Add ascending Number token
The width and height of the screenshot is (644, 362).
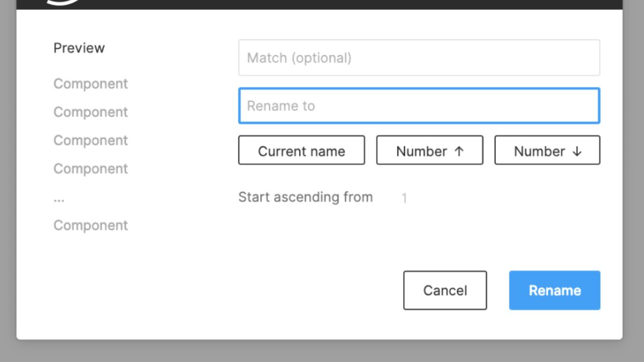[x=430, y=150]
